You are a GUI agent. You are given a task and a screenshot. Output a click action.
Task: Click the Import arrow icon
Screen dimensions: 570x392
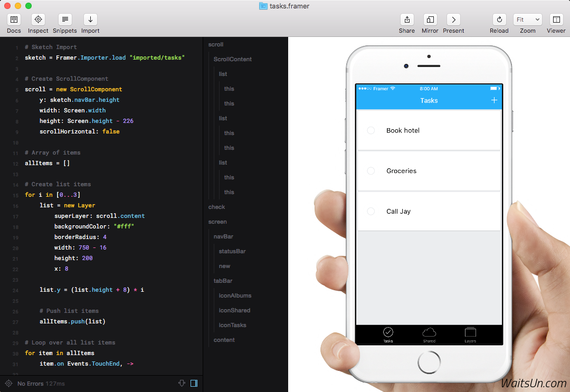[90, 20]
